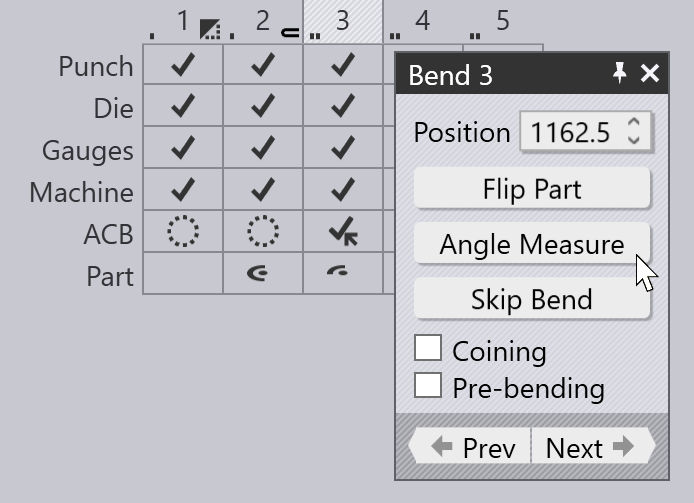Increase Position value with up arrow
Image resolution: width=694 pixels, height=503 pixels.
point(634,123)
